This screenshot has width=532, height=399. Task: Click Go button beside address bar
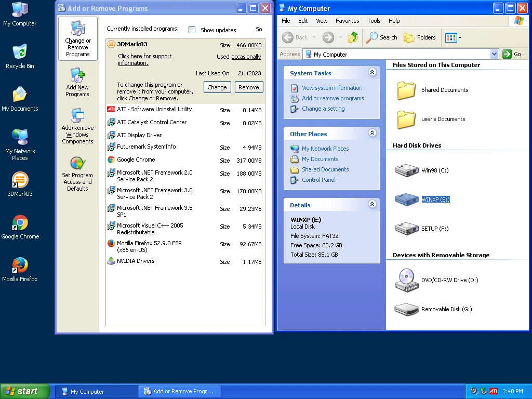tap(512, 54)
